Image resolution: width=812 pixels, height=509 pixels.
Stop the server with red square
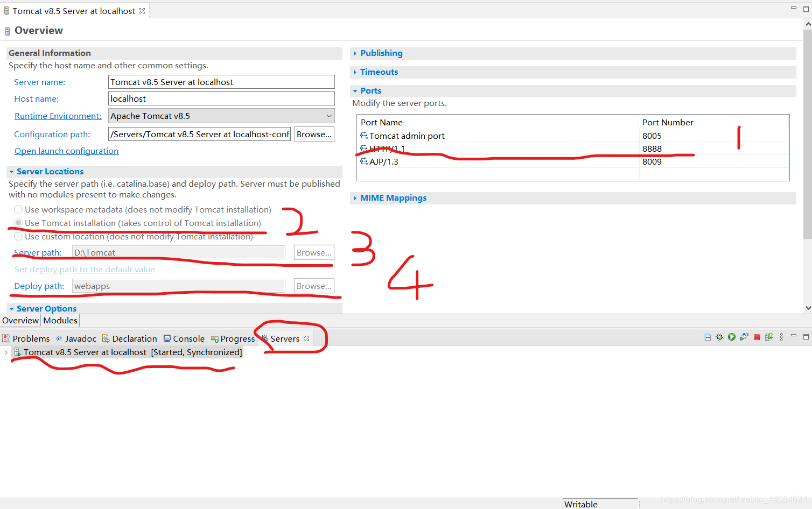757,337
